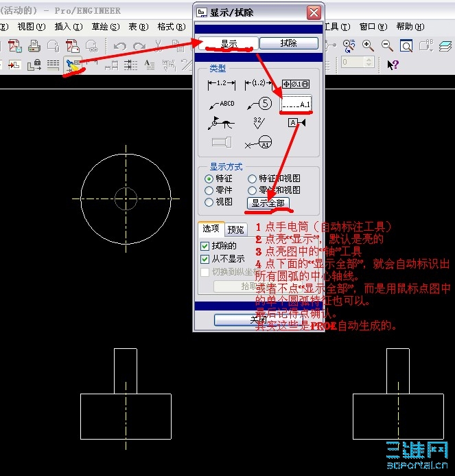The image size is (455, 476).
Task: Switch to the 选项 tab
Action: point(211,228)
